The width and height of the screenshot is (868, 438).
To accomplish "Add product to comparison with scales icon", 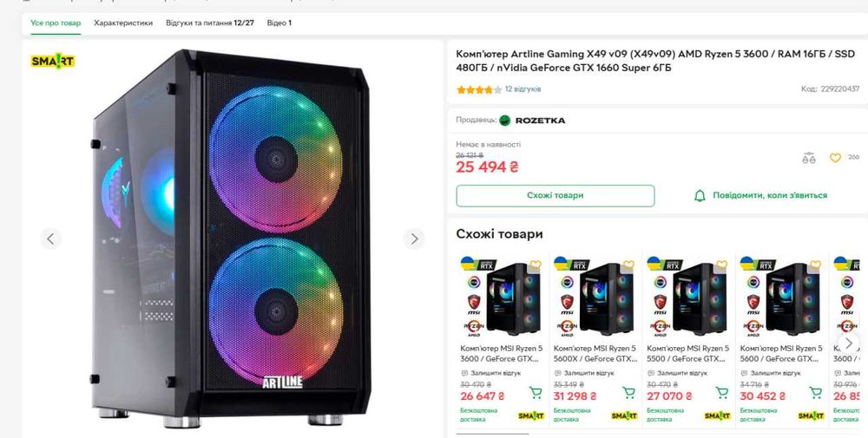I will pos(809,158).
